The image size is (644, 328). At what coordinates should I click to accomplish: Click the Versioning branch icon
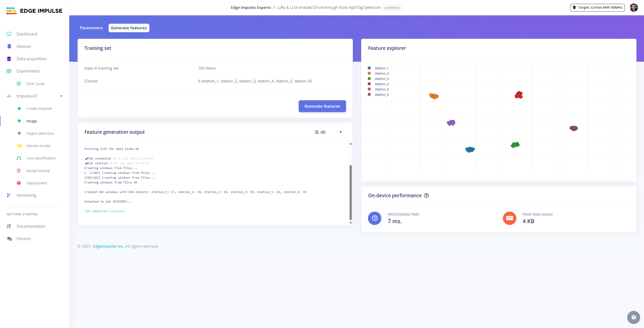9,195
